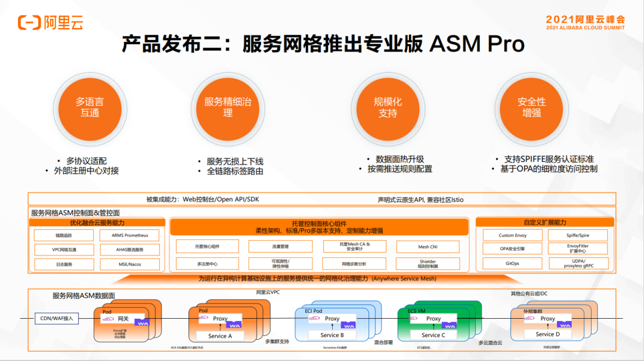Click the 网格诊断分析 box
644x361 pixels.
click(354, 264)
